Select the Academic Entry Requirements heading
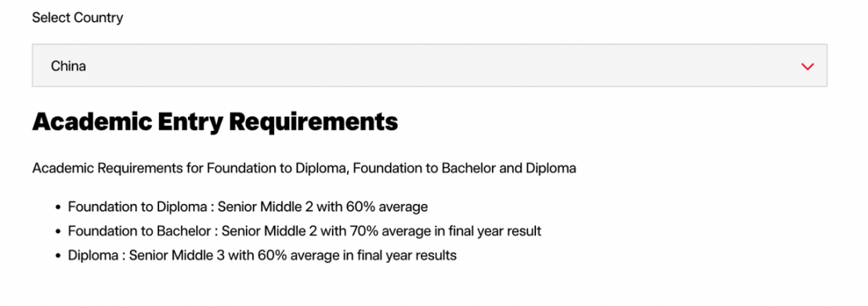The width and height of the screenshot is (868, 306). pyautogui.click(x=215, y=122)
